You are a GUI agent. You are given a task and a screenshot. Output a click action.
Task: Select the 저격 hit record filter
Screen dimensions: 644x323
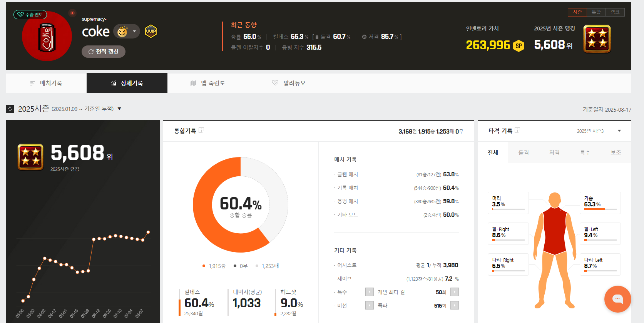[x=554, y=153]
